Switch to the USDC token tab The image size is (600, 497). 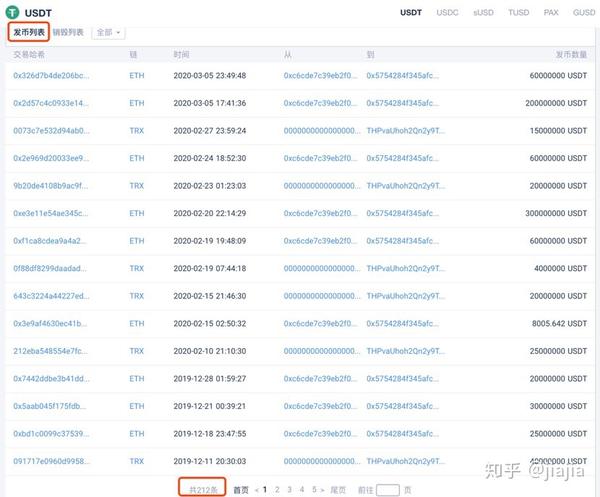click(x=447, y=13)
